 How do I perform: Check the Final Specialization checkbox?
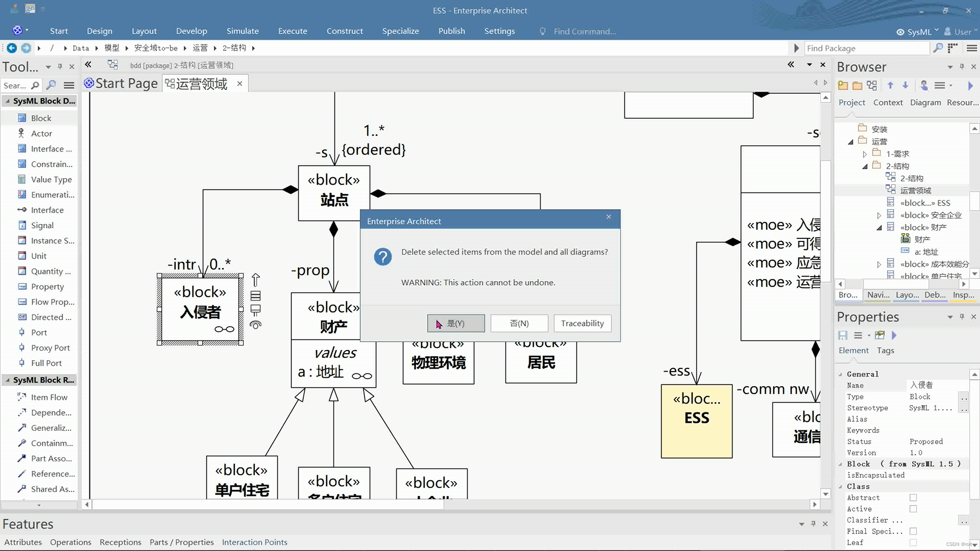913,532
